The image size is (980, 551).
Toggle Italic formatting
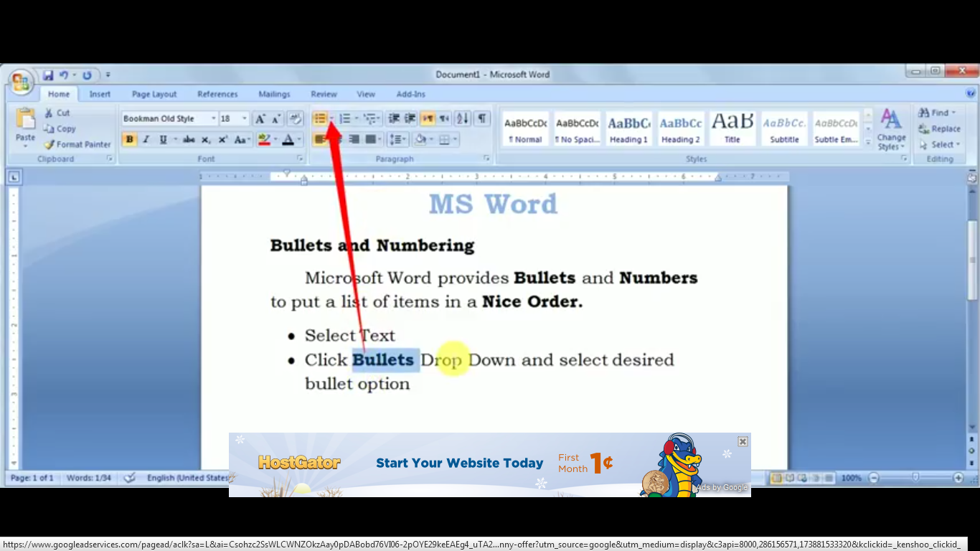tap(146, 139)
